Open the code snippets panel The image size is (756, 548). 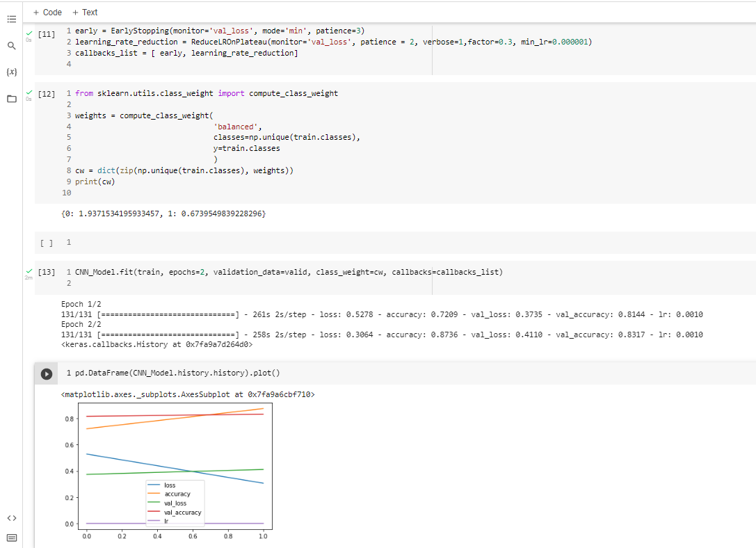pos(12,518)
